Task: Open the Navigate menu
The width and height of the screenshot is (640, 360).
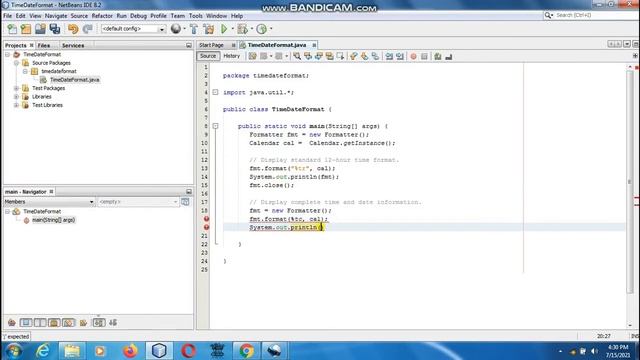Action: pos(56,16)
